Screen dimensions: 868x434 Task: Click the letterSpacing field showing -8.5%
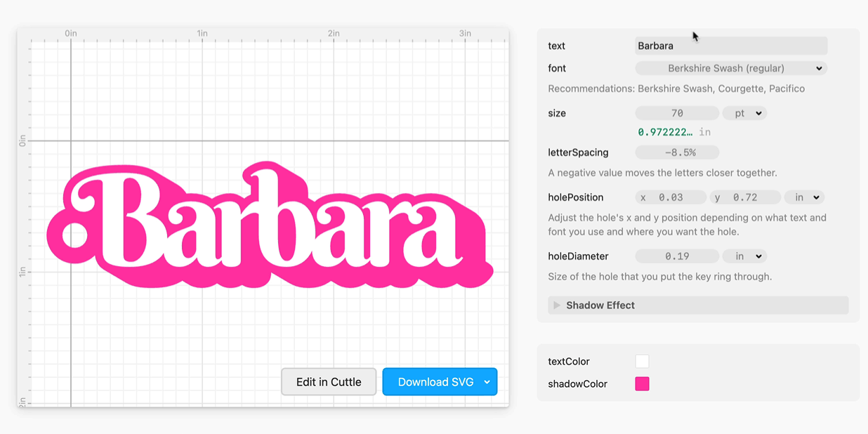point(676,152)
